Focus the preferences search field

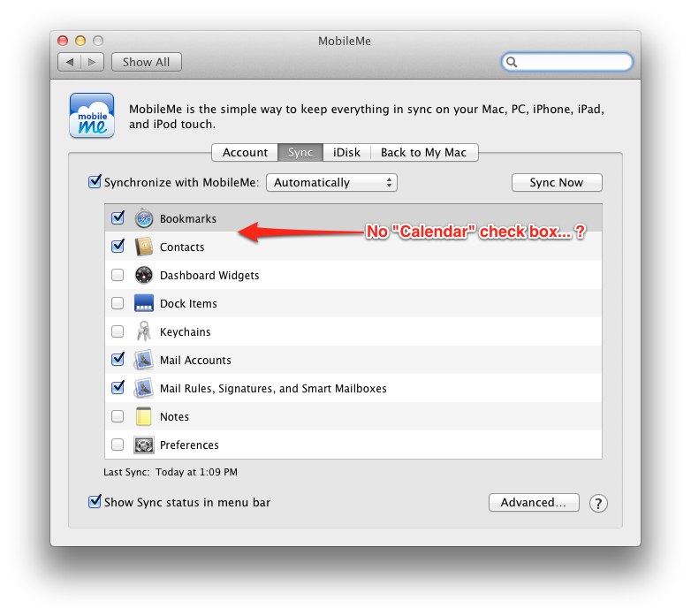click(566, 62)
